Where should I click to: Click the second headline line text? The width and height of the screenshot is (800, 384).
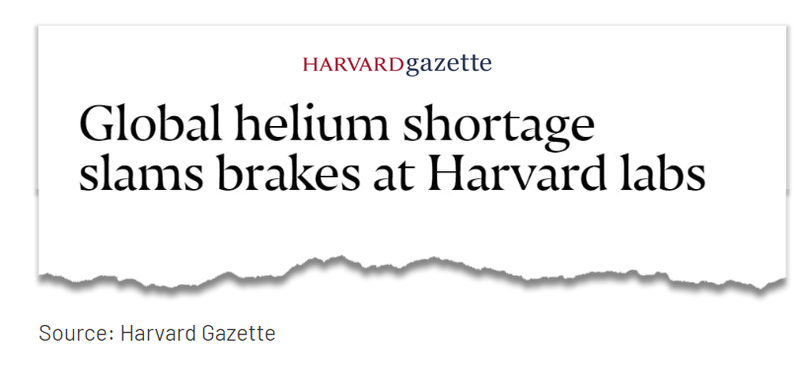tap(392, 173)
